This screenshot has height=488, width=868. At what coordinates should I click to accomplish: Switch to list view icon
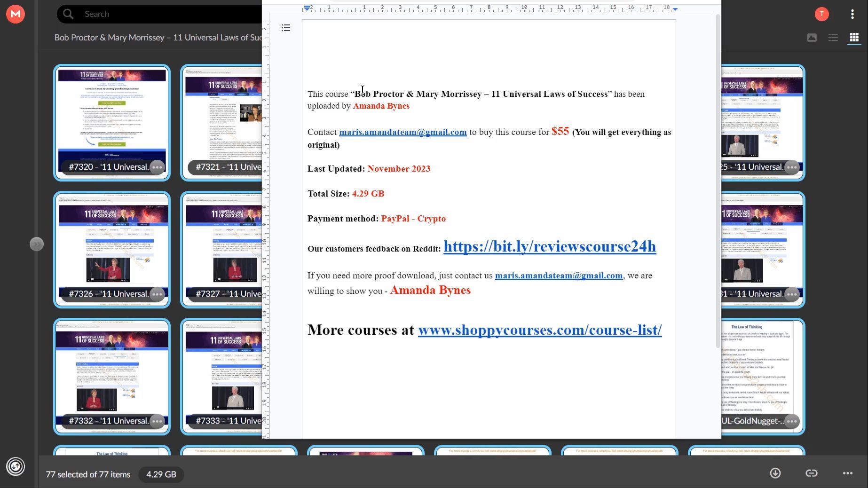point(833,38)
